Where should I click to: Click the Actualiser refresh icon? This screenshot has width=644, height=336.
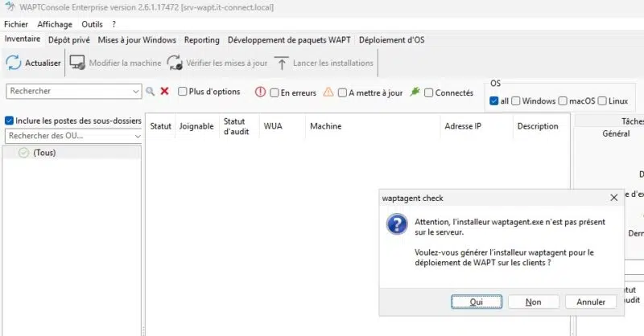point(14,63)
